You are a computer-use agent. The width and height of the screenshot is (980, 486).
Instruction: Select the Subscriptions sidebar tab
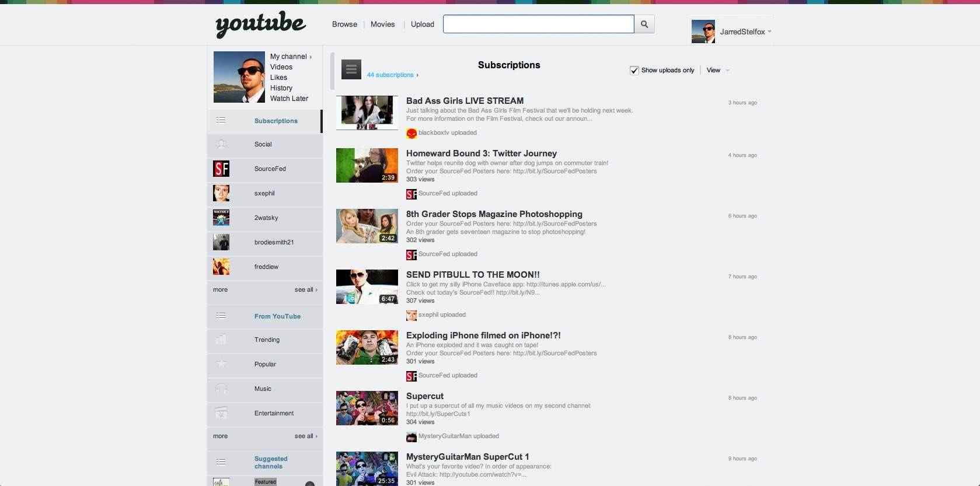click(264, 121)
